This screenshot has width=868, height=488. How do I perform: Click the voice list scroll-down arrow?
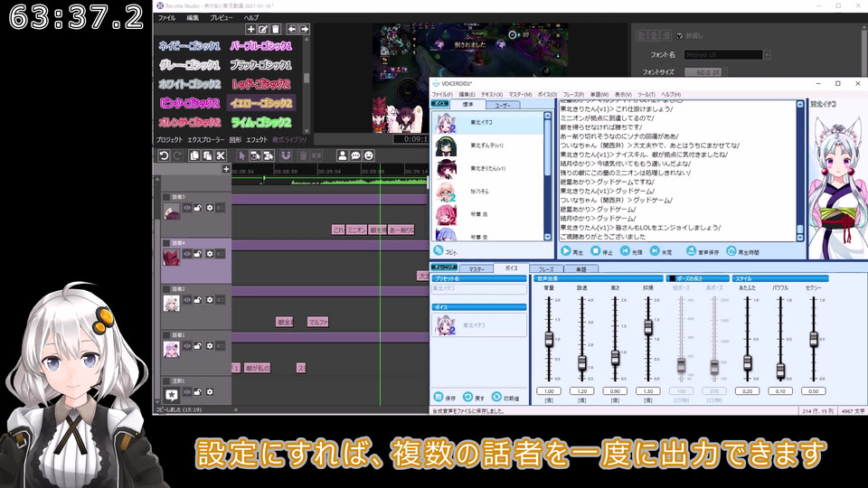(548, 237)
